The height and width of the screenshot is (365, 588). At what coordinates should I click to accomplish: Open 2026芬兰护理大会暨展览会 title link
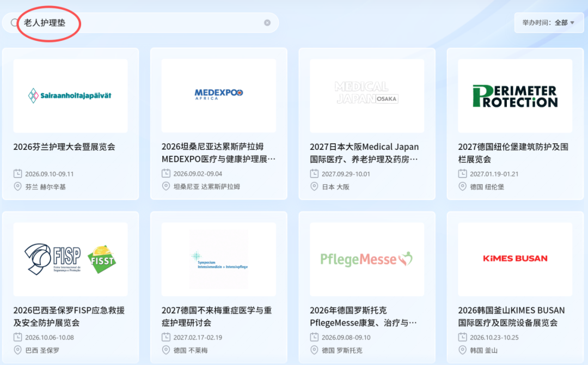point(64,147)
